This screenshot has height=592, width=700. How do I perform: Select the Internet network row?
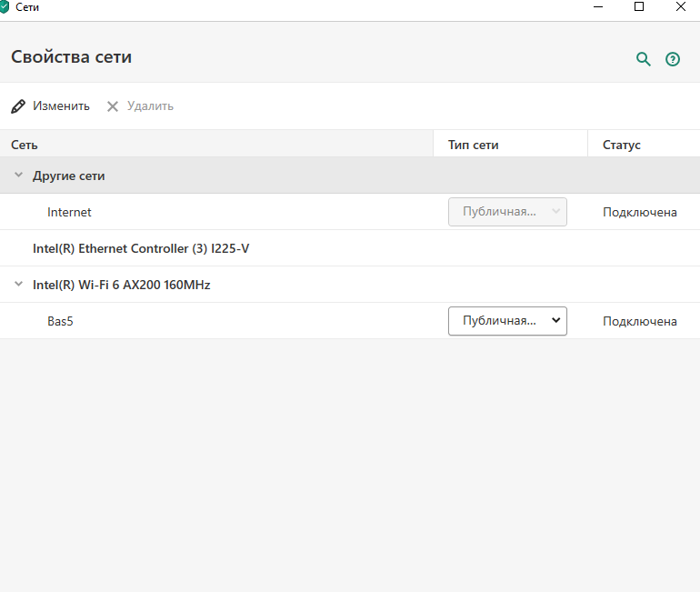350,212
